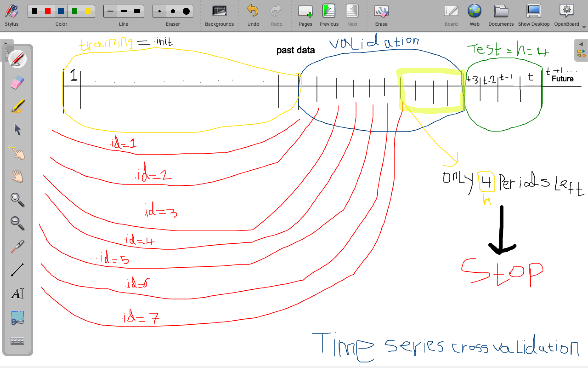Select the Pen tool in left palette
The width and height of the screenshot is (588, 368).
tap(17, 59)
